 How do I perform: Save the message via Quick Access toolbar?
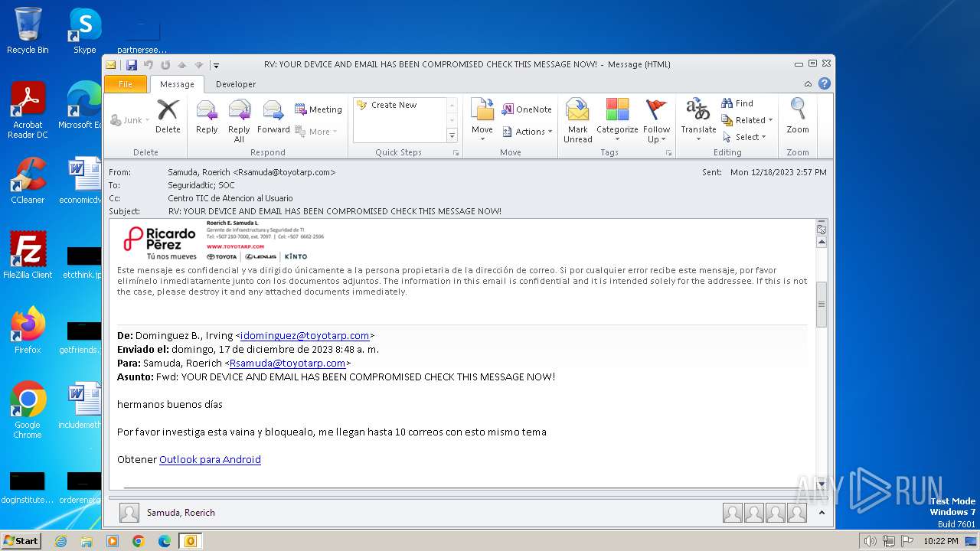[132, 65]
